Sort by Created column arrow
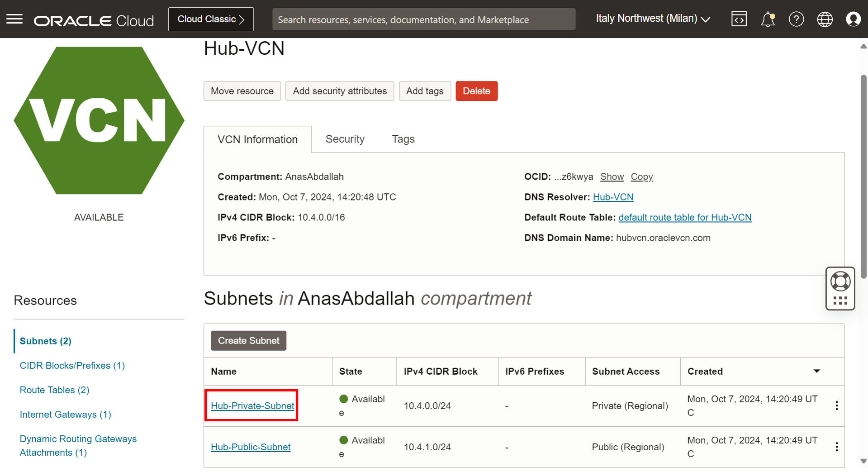 [x=816, y=371]
